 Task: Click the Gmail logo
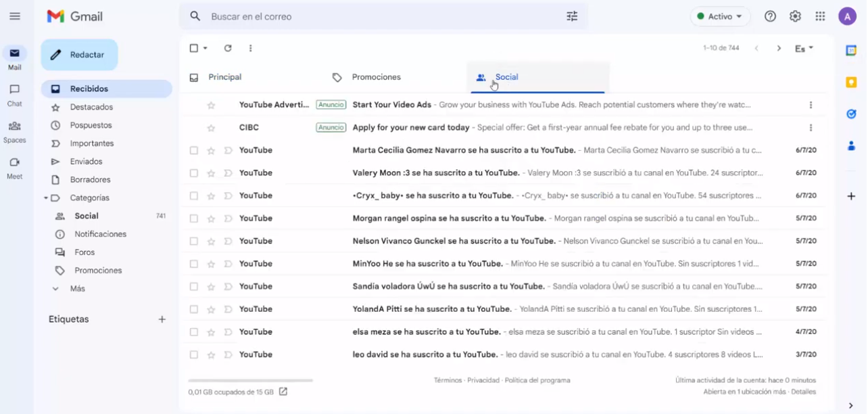[75, 16]
